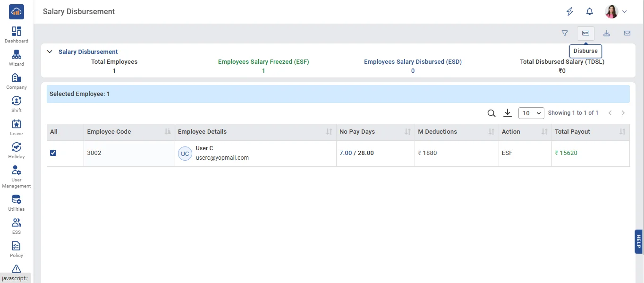The height and width of the screenshot is (283, 644).
Task: Collapse the Salary Disbursement summary section
Action: (50, 52)
